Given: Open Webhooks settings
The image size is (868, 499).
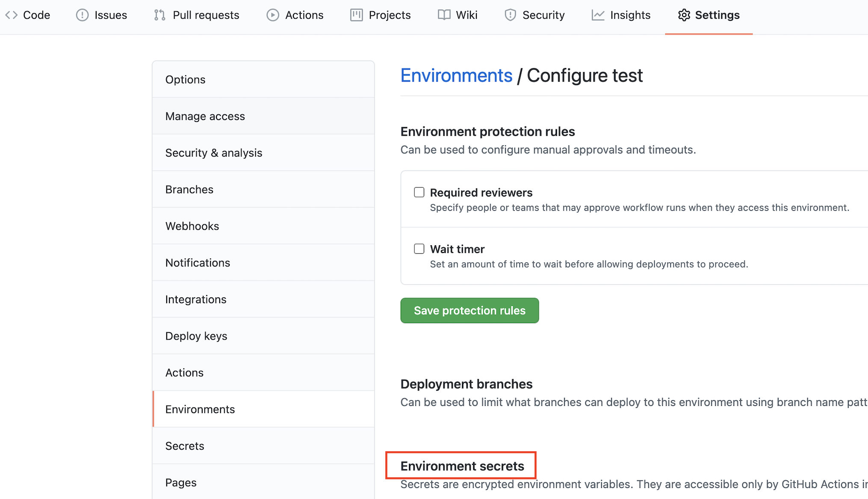Looking at the screenshot, I should 263,226.
